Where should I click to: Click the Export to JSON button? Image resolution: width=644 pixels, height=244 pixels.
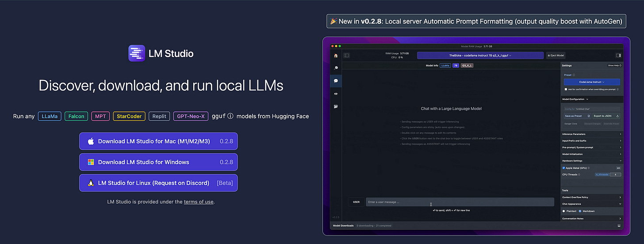point(606,116)
